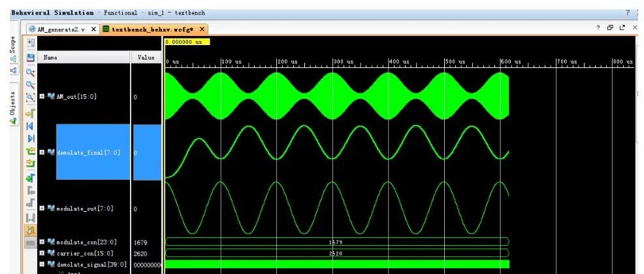Expand the modulate_out[7:0] bus
Screen dimensions: 644x274
(42, 209)
